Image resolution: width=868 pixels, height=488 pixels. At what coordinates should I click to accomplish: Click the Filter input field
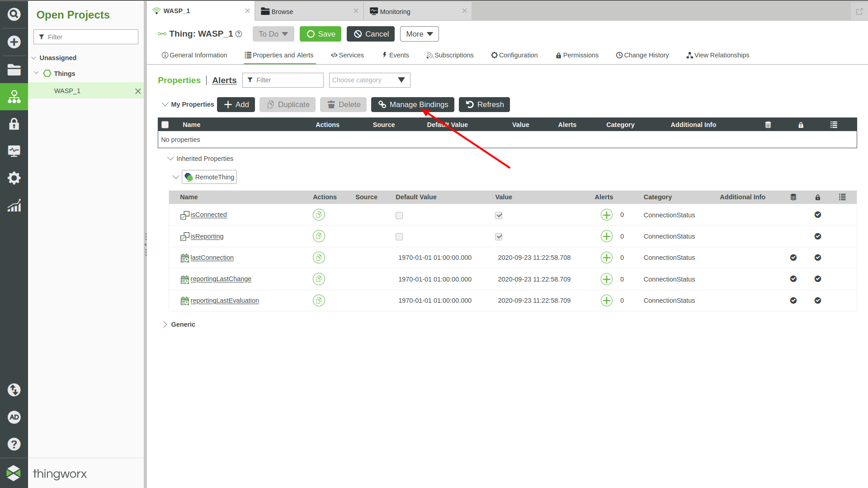[x=283, y=80]
